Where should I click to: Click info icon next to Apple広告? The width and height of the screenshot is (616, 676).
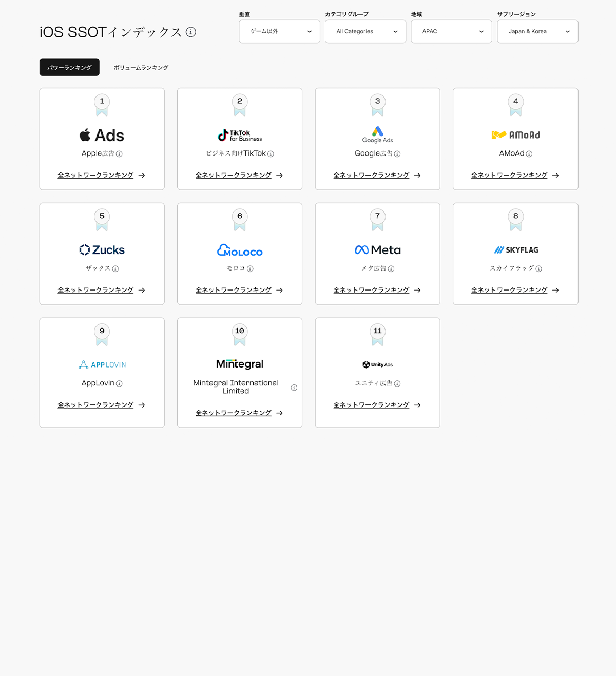[x=119, y=154]
